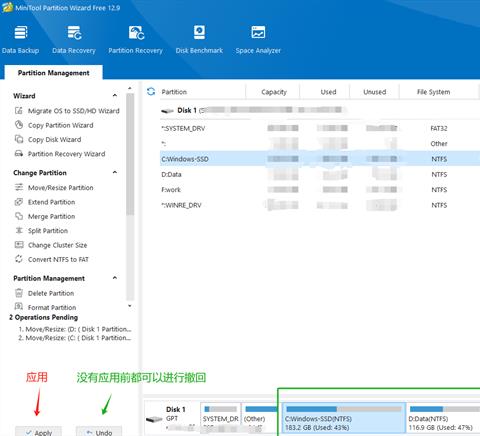This screenshot has width=480, height=436.
Task: Select the Disk 1 header row
Action: 320,110
